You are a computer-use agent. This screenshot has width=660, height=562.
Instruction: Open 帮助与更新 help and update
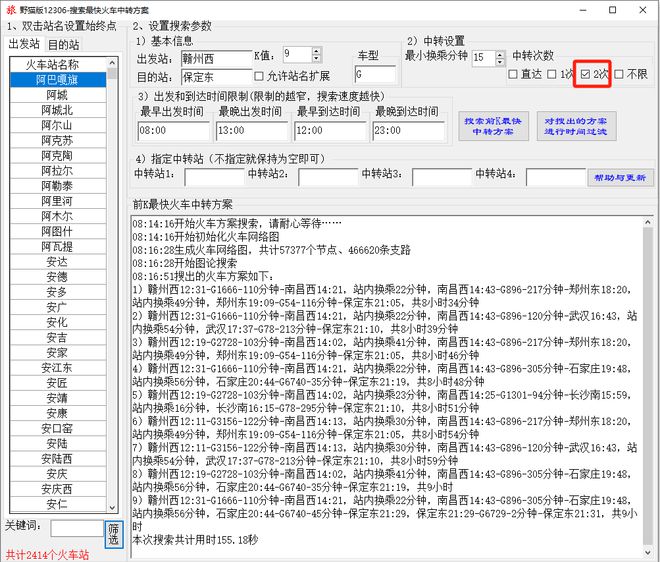click(x=620, y=178)
